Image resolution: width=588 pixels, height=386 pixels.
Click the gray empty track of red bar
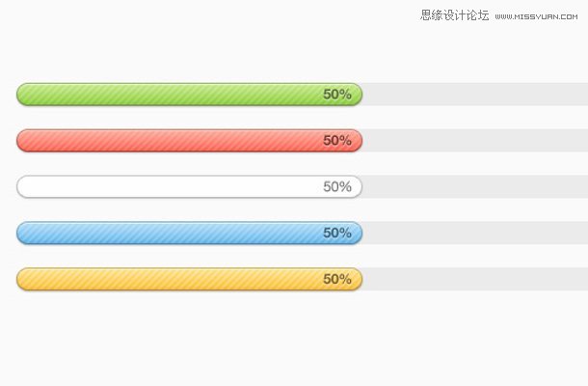pyautogui.click(x=475, y=141)
